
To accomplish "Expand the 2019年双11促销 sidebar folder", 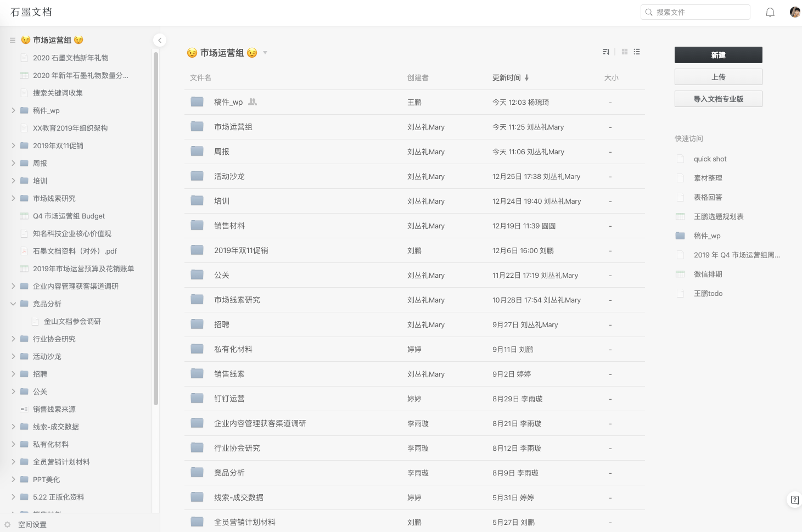I will [x=13, y=145].
